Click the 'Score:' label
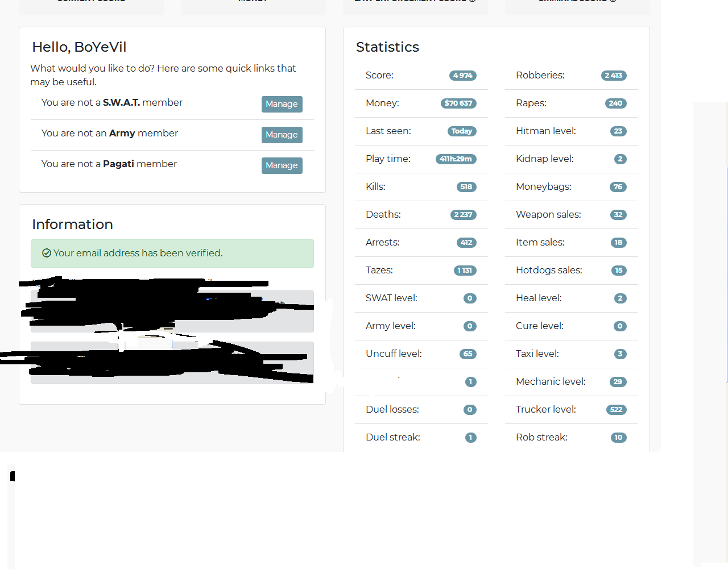The width and height of the screenshot is (728, 582). click(379, 76)
